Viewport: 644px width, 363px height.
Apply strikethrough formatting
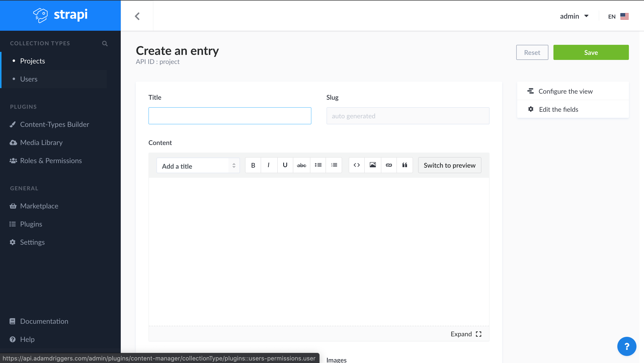[x=301, y=165]
